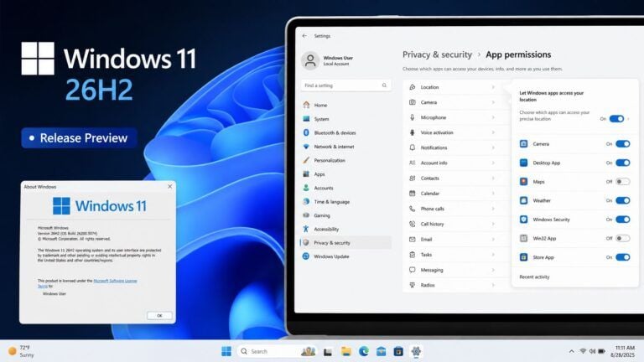This screenshot has width=644, height=362.
Task: Open Microsoft Edge from taskbar
Action: click(x=363, y=351)
